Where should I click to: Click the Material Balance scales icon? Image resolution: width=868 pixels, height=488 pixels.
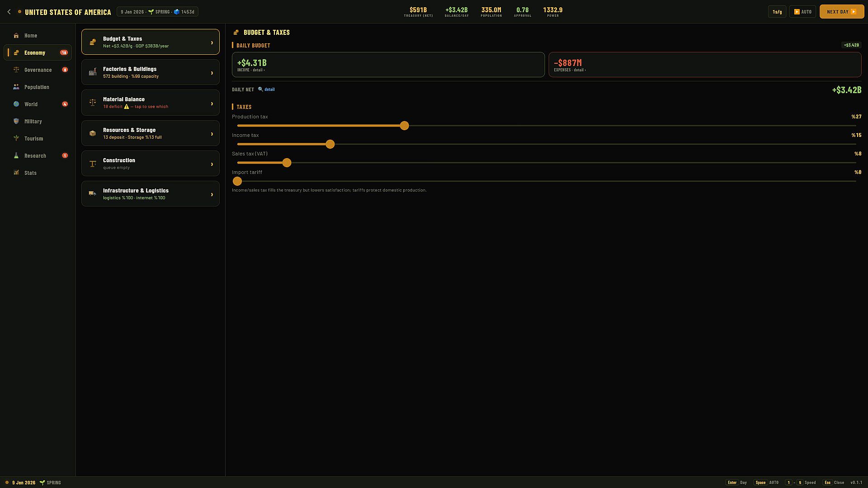click(x=93, y=103)
